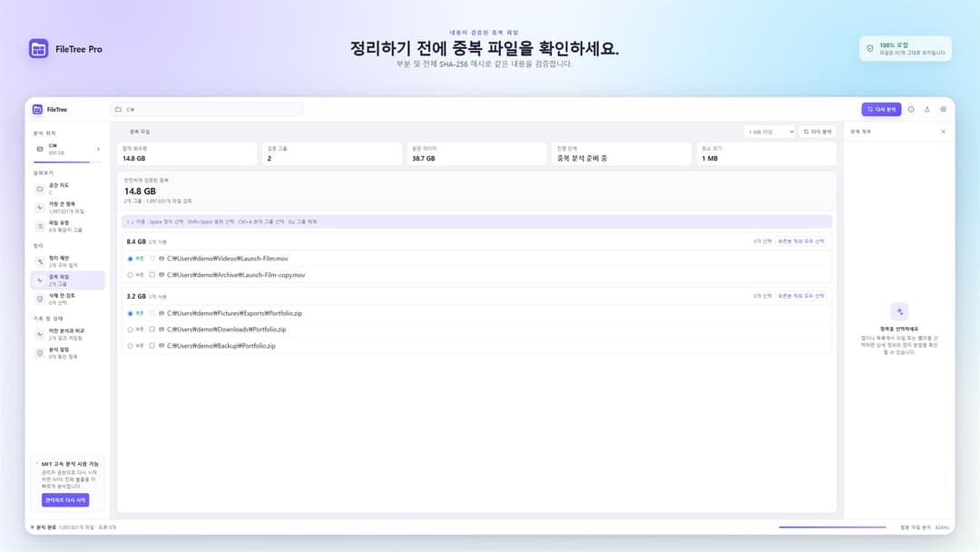Click the analysis progress bar in status bar

click(832, 527)
